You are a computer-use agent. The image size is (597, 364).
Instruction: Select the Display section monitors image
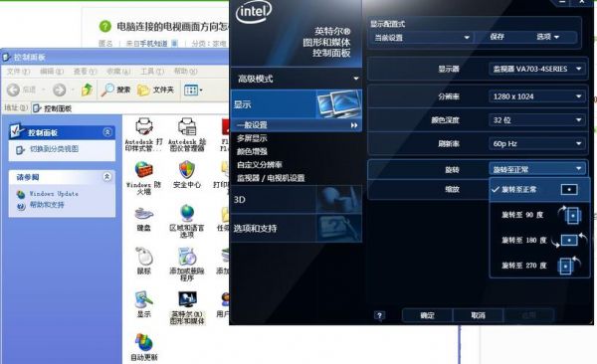tap(338, 104)
